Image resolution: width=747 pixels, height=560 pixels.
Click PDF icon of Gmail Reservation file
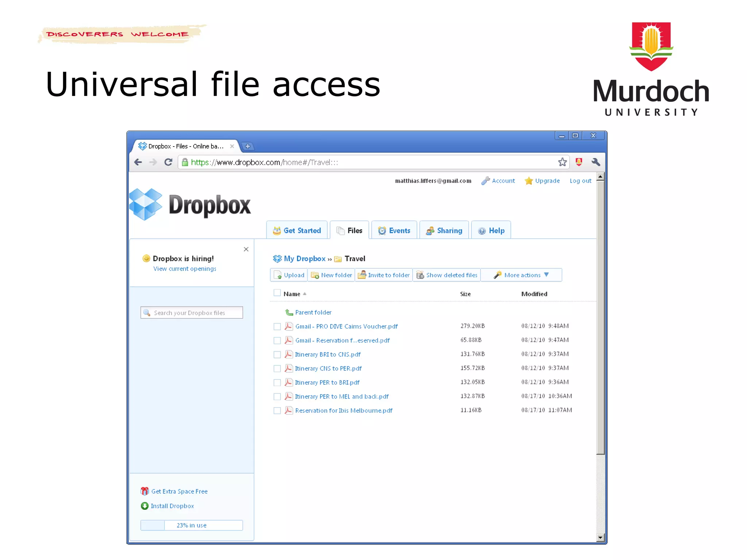pos(289,340)
